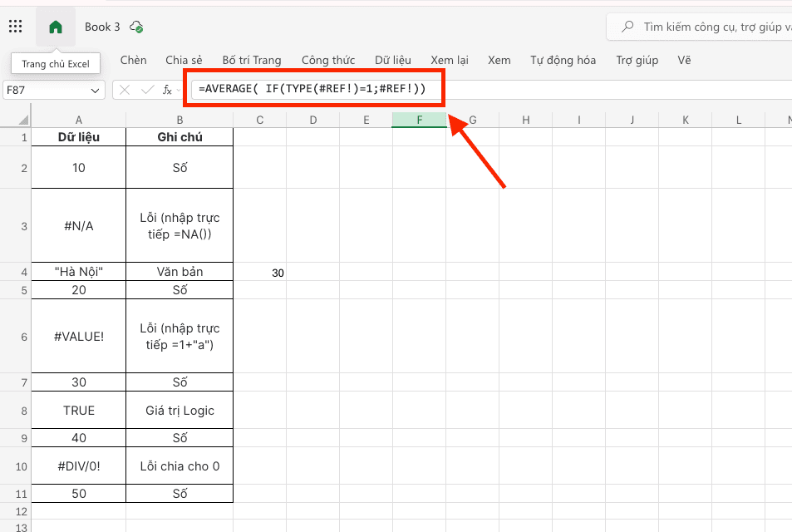Click the Book 3 workbook title
The image size is (792, 532).
[x=101, y=26]
